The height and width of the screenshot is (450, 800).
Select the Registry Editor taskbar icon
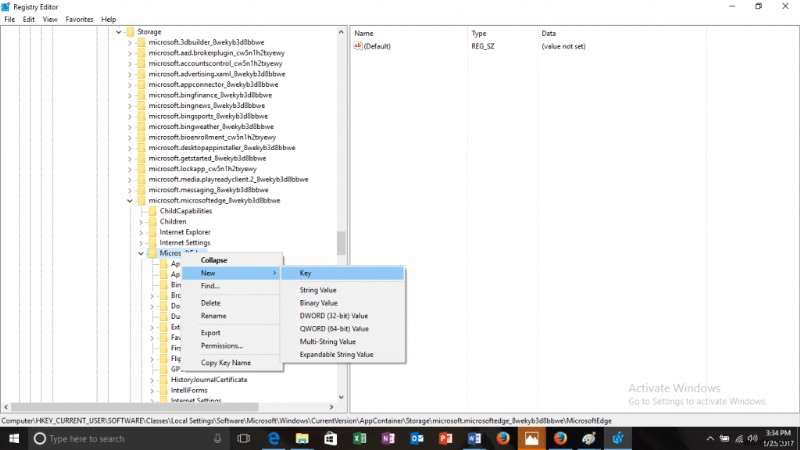click(x=618, y=438)
